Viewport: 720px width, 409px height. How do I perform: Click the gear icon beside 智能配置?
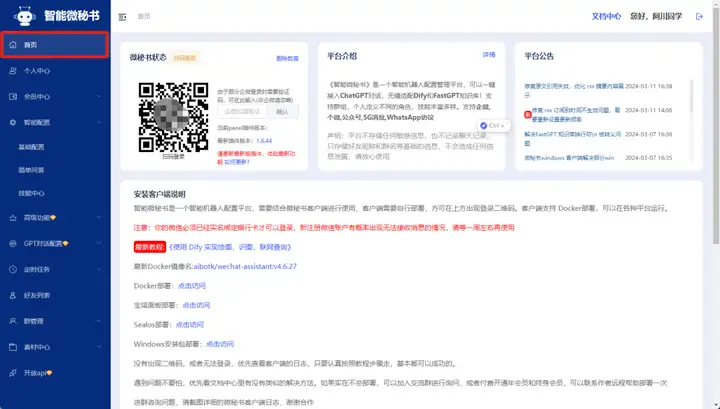coord(13,123)
